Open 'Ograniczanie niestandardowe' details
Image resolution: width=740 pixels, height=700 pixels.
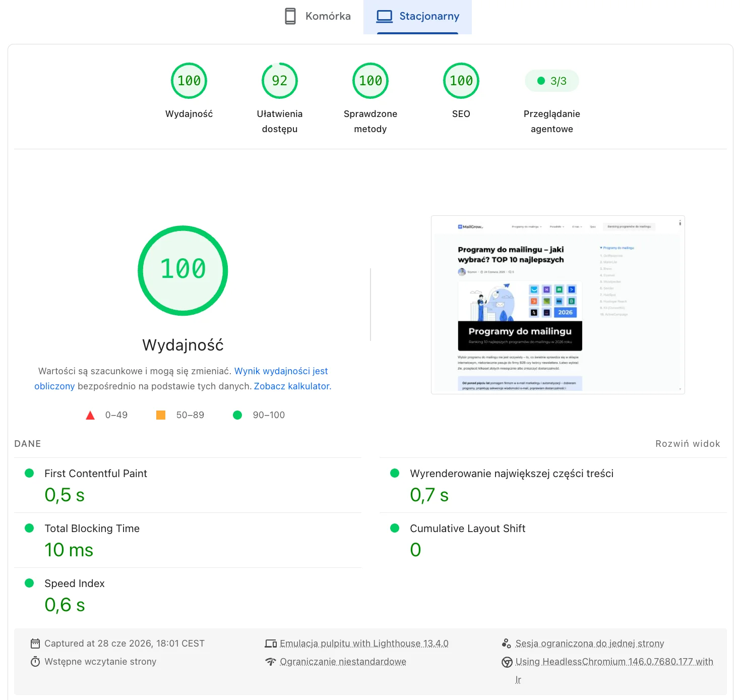click(x=343, y=662)
